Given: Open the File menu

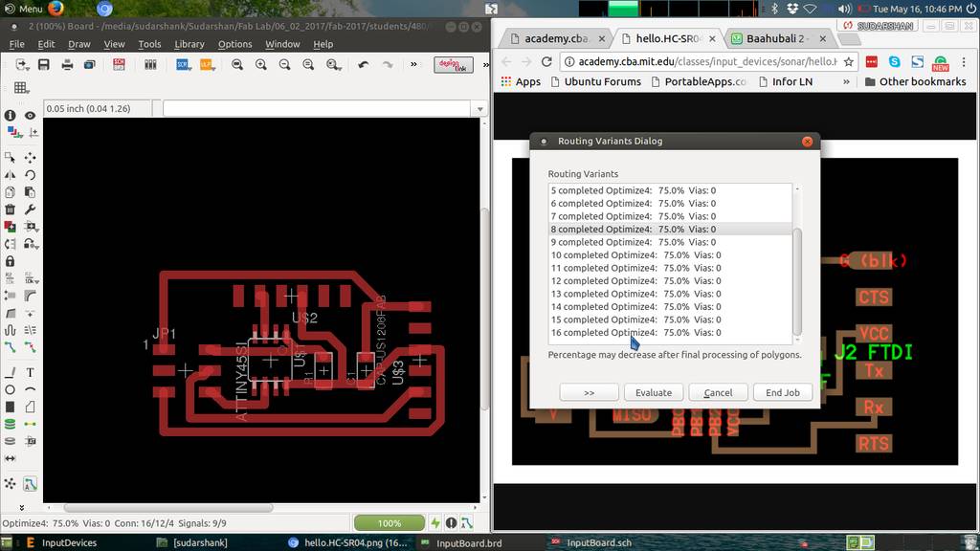Looking at the screenshot, I should point(17,44).
